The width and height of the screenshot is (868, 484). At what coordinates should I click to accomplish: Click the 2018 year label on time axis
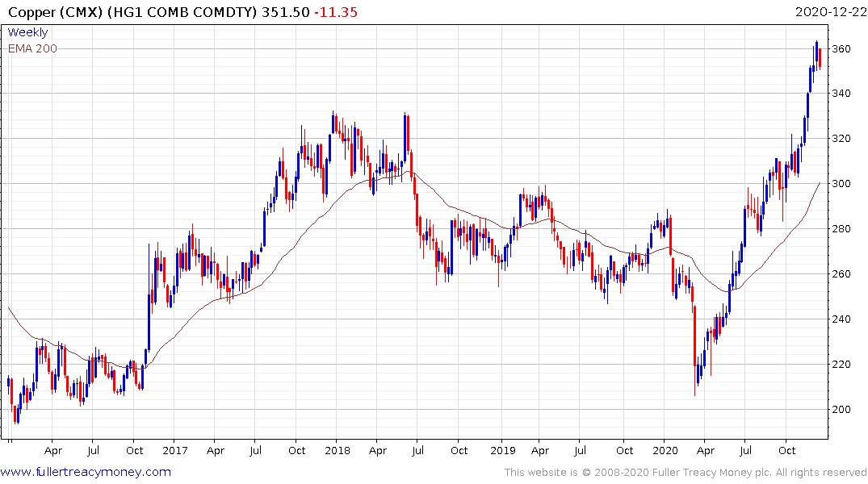tap(338, 451)
